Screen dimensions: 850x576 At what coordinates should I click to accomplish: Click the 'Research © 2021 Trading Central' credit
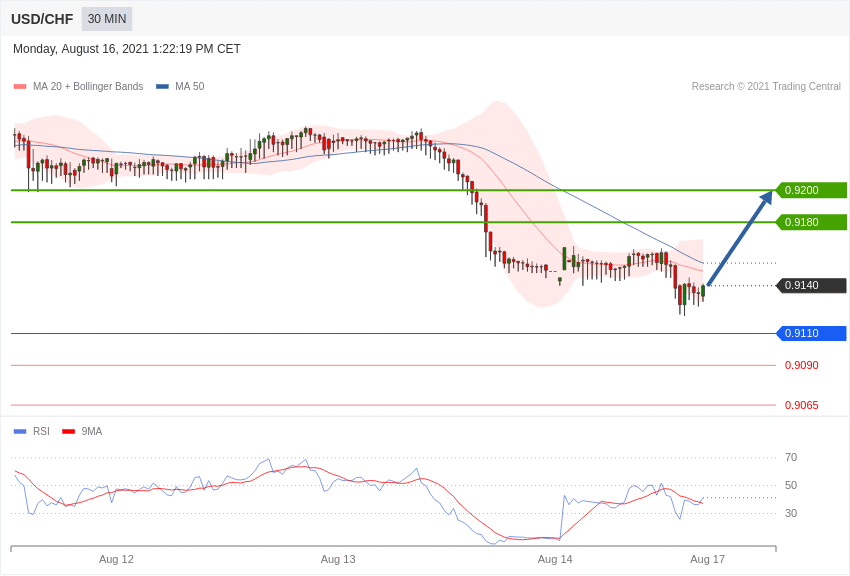pos(766,87)
